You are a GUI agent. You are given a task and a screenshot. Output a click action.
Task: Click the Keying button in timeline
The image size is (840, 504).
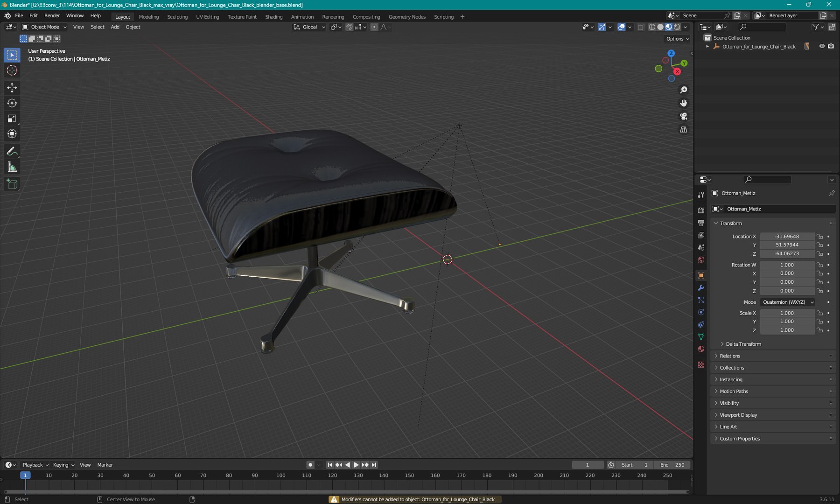click(x=63, y=465)
